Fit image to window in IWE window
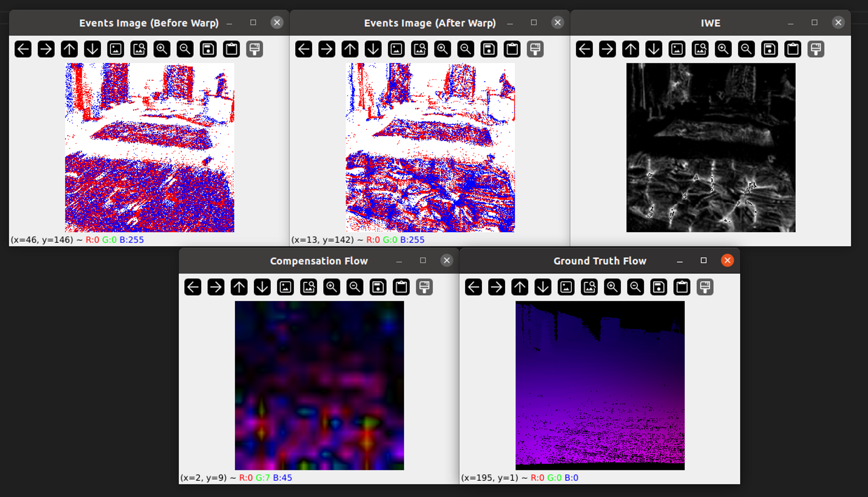This screenshot has width=868, height=497. click(700, 49)
